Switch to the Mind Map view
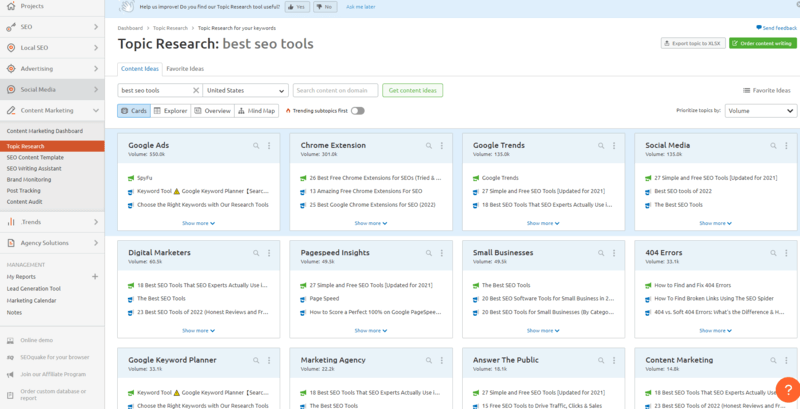Viewport: 800px width, 409px height. click(x=256, y=111)
